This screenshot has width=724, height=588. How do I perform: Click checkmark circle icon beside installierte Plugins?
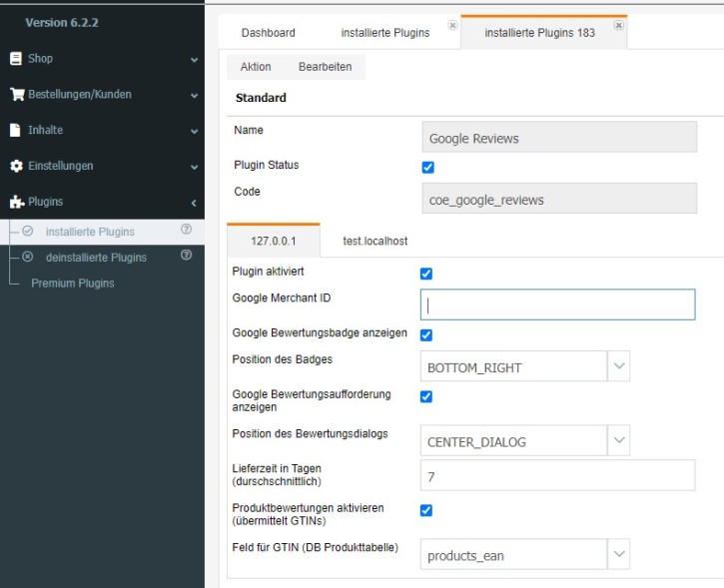tap(28, 231)
